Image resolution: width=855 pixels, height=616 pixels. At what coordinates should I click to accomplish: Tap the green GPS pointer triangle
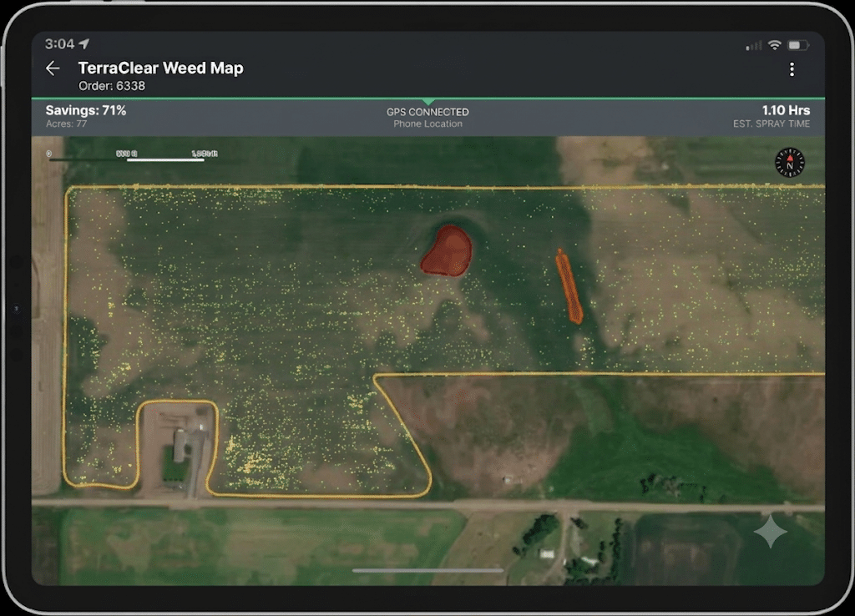point(428,102)
